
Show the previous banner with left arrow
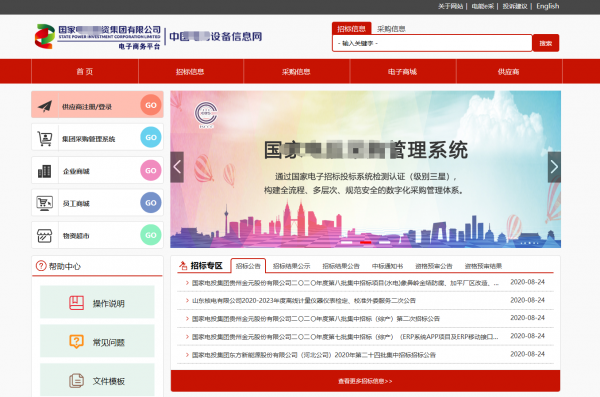(177, 167)
